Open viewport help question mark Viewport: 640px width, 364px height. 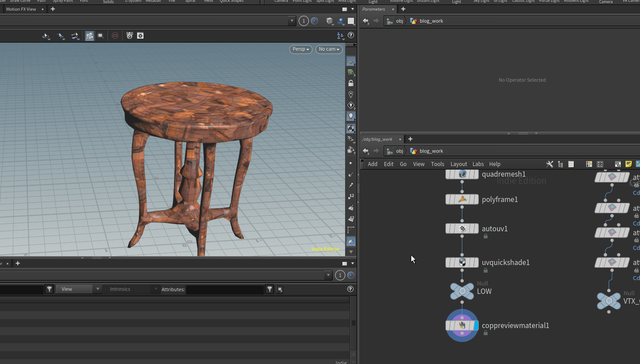pos(351,36)
